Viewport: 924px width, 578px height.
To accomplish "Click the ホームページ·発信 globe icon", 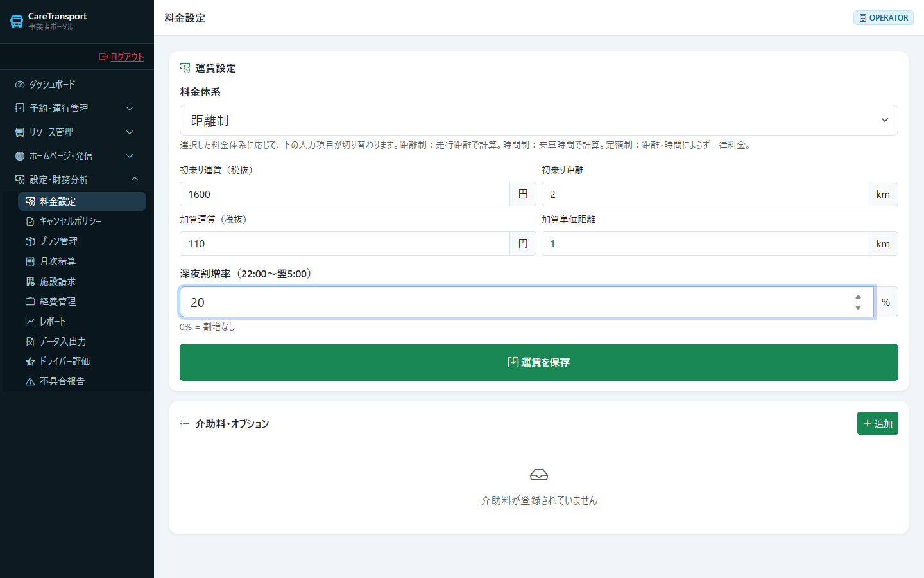I will (20, 156).
